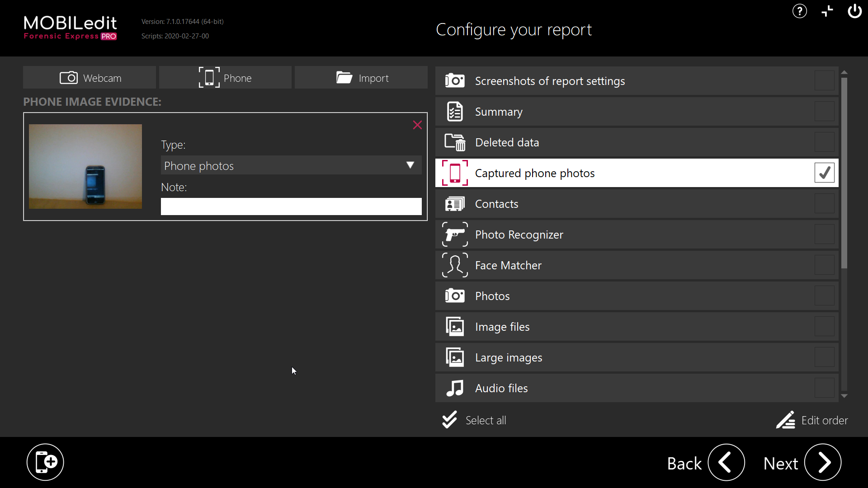Click the Photo Recognizer gun icon
This screenshot has width=868, height=488.
tap(455, 235)
